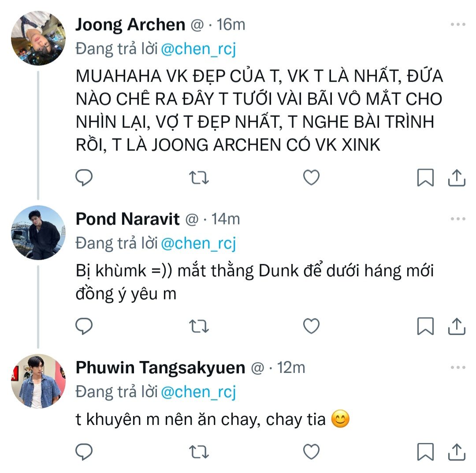Like Joong Archen's tweet
This screenshot has width=476, height=473.
coord(312,177)
